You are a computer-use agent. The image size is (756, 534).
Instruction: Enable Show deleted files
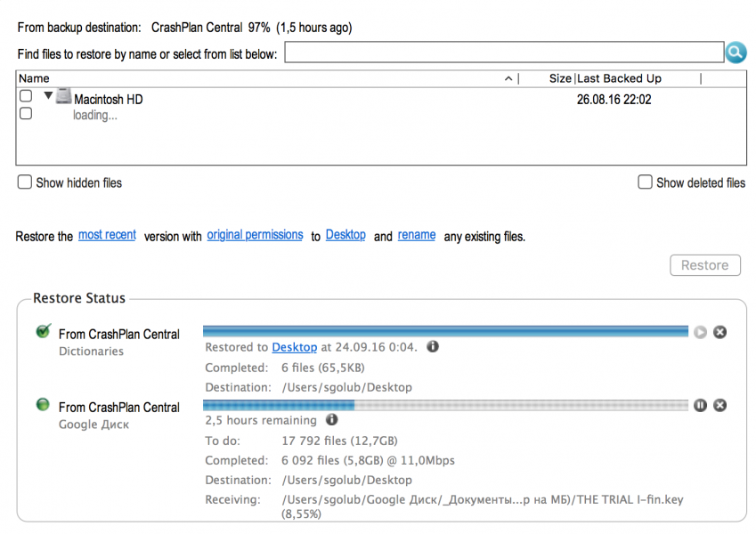pyautogui.click(x=646, y=182)
